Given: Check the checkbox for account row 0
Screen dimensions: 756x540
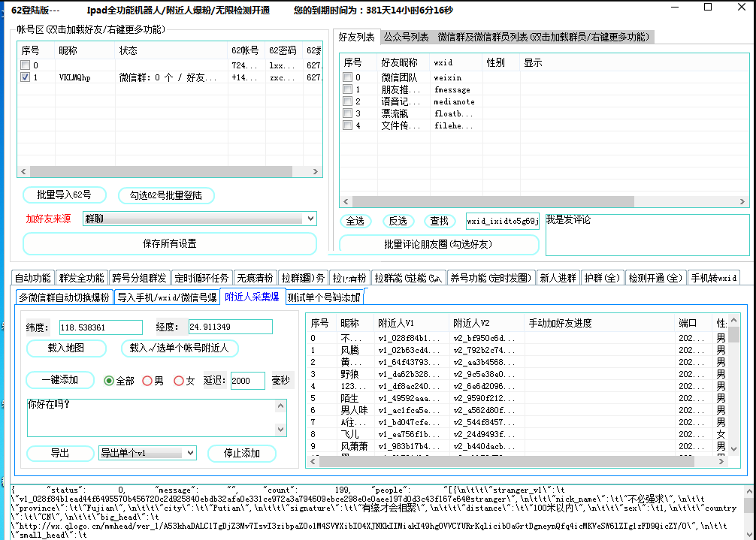Looking at the screenshot, I should pos(25,65).
